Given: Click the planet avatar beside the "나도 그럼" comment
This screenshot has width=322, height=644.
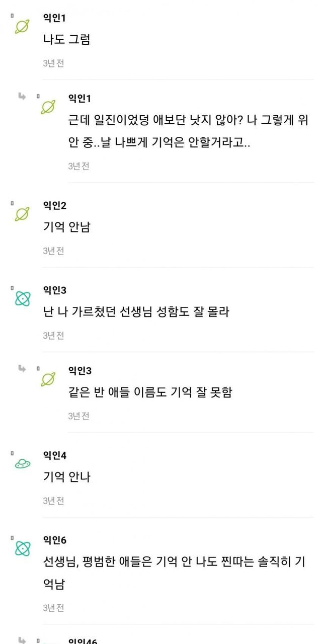Looking at the screenshot, I should 22,27.
